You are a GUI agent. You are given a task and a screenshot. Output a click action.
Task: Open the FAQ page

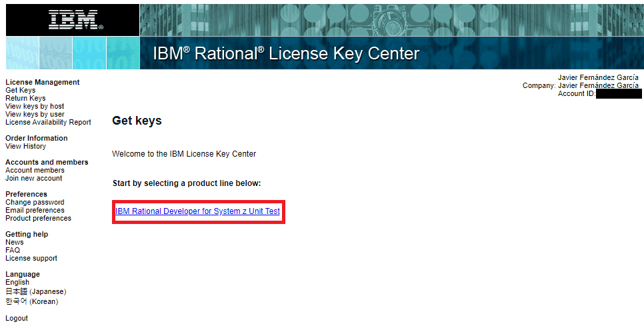pyautogui.click(x=13, y=250)
